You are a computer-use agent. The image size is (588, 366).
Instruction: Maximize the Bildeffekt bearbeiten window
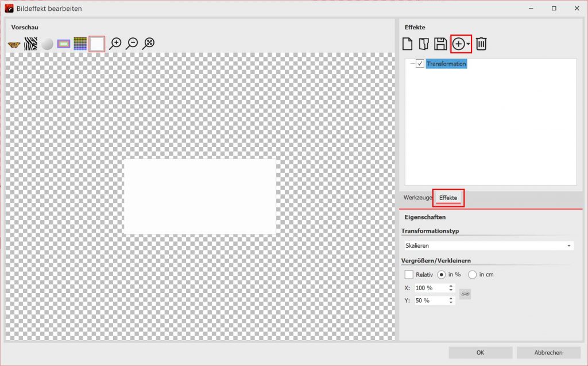554,8
